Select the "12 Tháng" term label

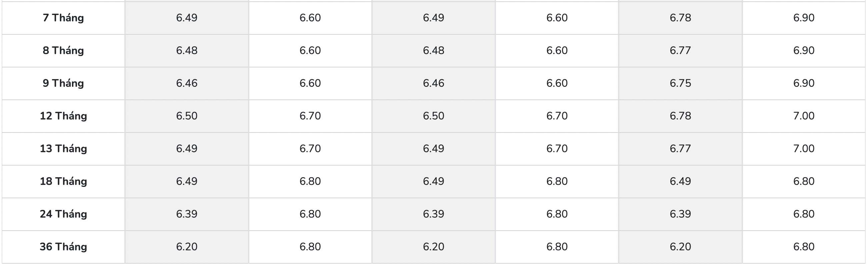(x=63, y=116)
